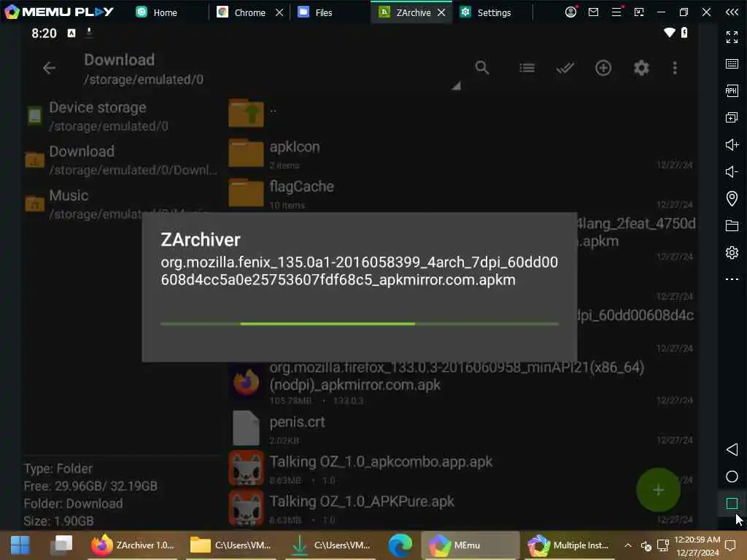Open ZArchiver search magnifier icon

pos(482,68)
